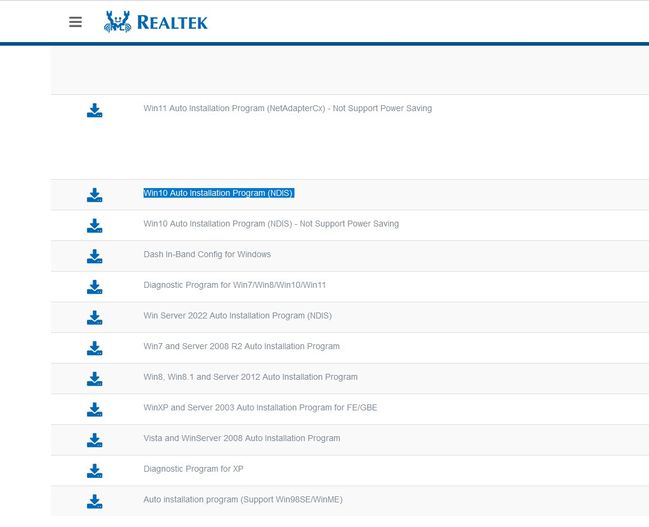649x527 pixels.
Task: Download WinXP and Server 2003 FE/GBE program
Action: click(x=94, y=409)
